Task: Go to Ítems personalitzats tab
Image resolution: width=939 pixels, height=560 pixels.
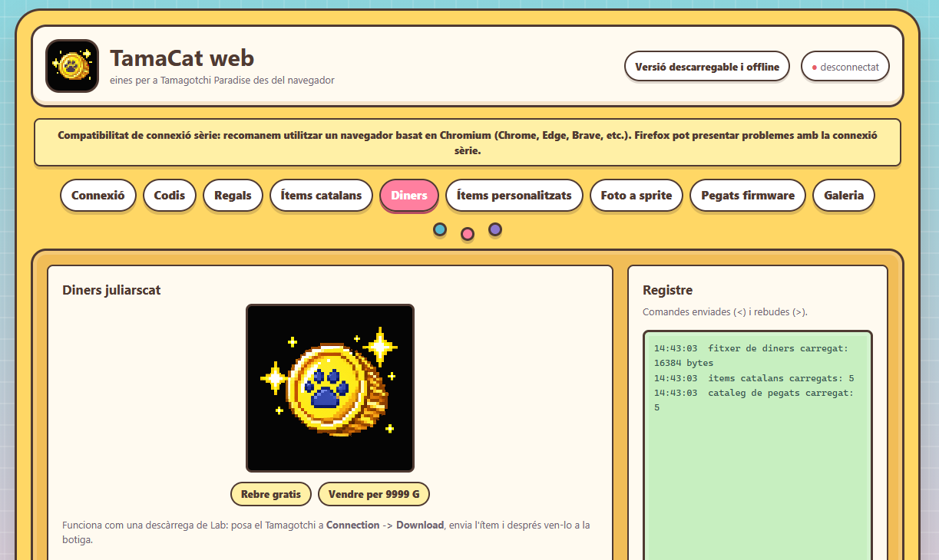Action: [514, 195]
